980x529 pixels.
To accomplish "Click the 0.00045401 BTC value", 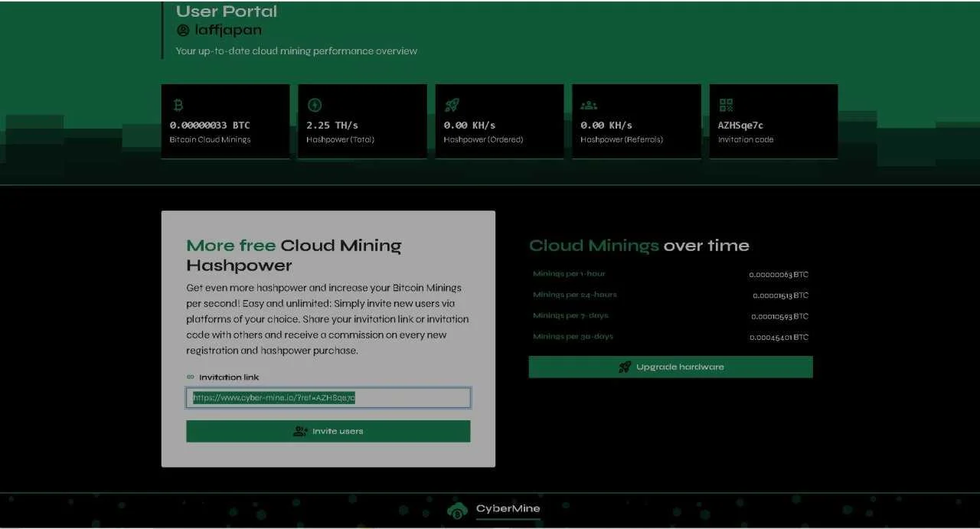I will (779, 337).
